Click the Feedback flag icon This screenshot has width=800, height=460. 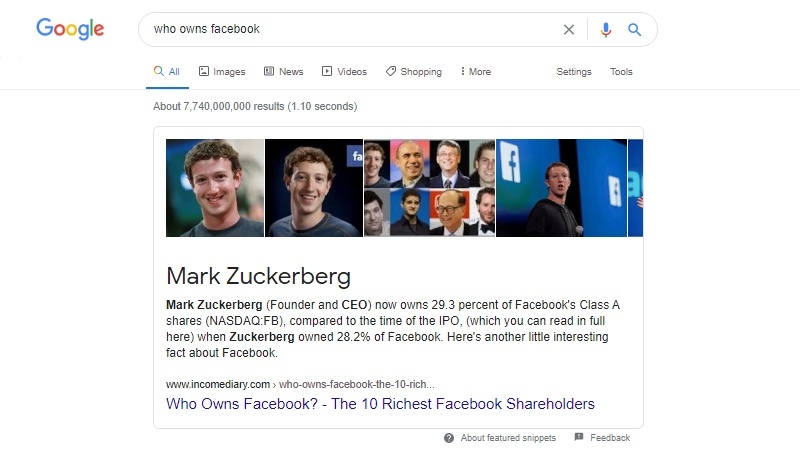579,438
